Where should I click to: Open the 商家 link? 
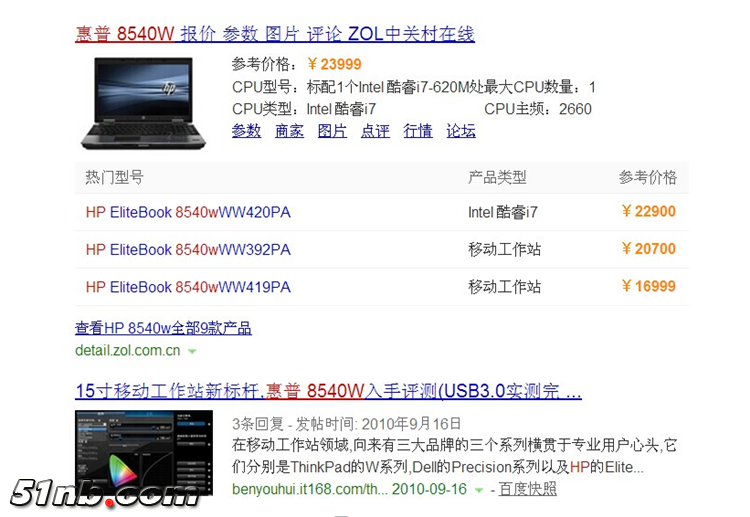[289, 131]
